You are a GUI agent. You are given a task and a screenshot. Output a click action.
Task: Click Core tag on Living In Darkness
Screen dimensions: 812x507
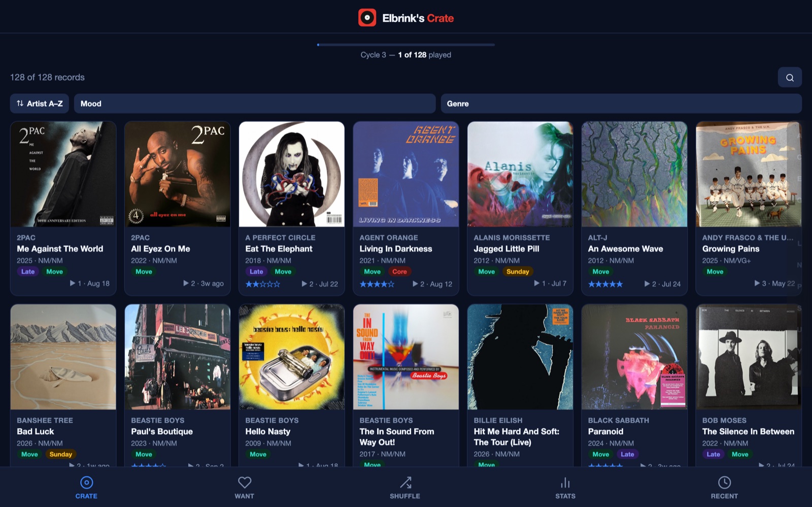click(x=399, y=272)
